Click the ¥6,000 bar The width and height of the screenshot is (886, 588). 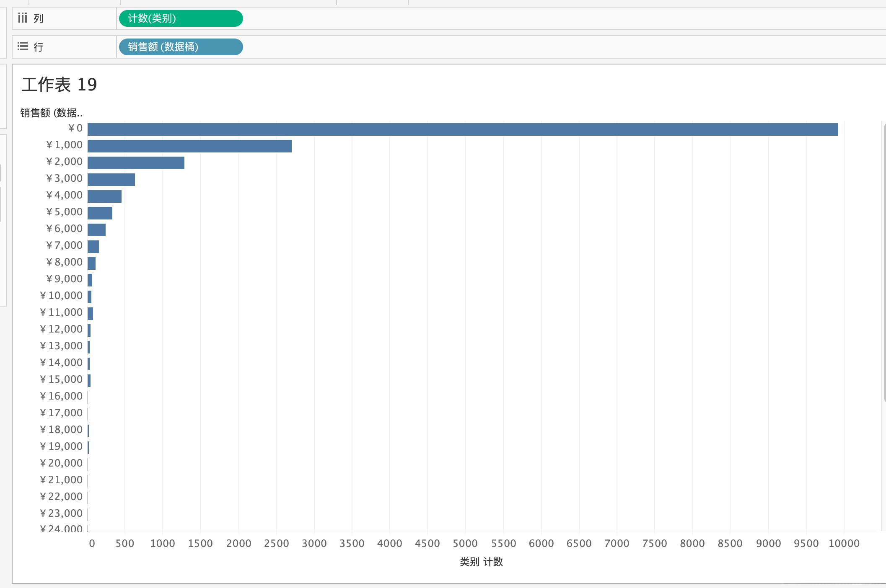click(96, 230)
